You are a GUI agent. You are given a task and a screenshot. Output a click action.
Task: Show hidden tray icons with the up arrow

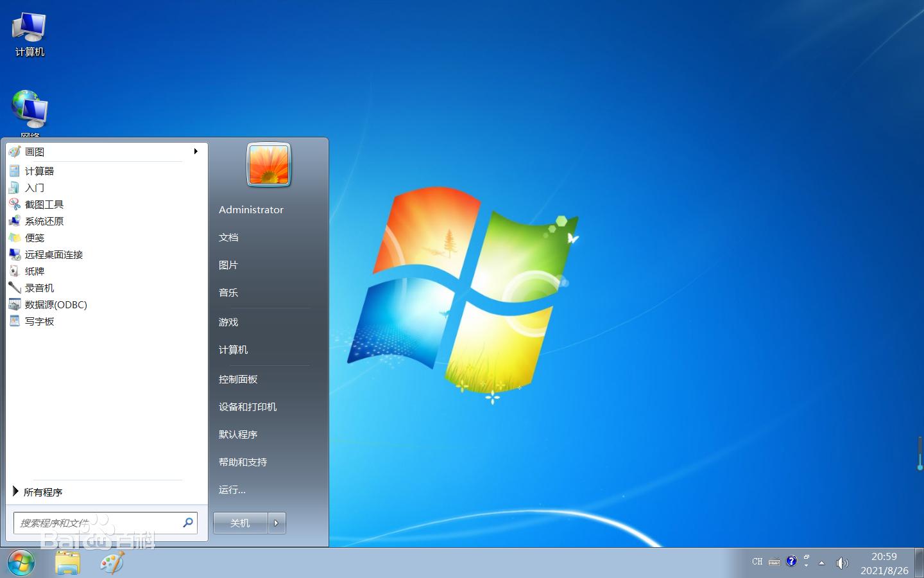822,563
